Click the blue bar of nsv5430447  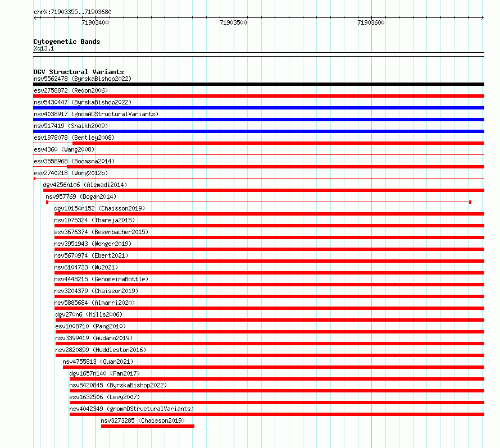(258, 108)
